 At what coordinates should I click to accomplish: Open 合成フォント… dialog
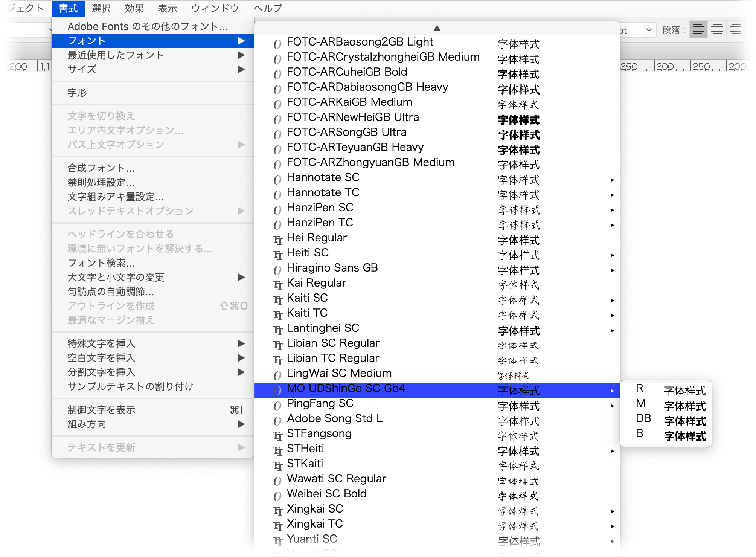click(x=152, y=168)
